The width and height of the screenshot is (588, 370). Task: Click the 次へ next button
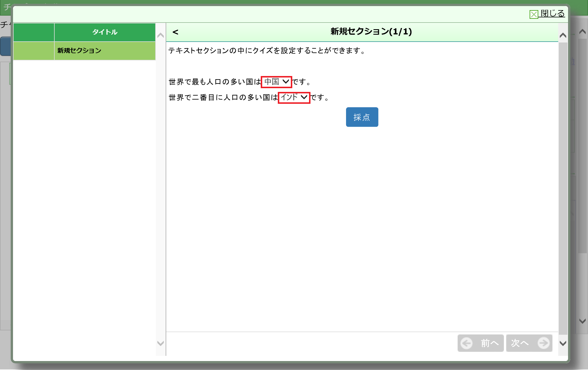(529, 343)
